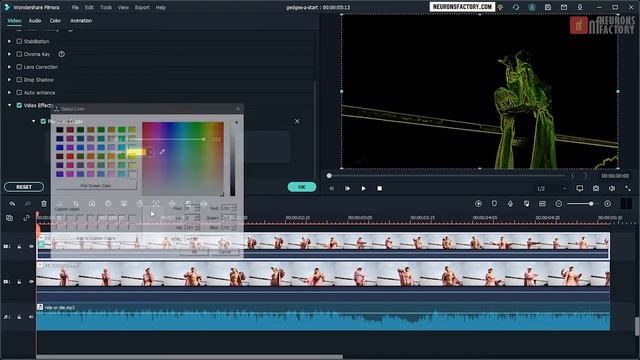The width and height of the screenshot is (640, 360).
Task: Click the subtitle icon beside zoom out
Action: click(x=542, y=204)
